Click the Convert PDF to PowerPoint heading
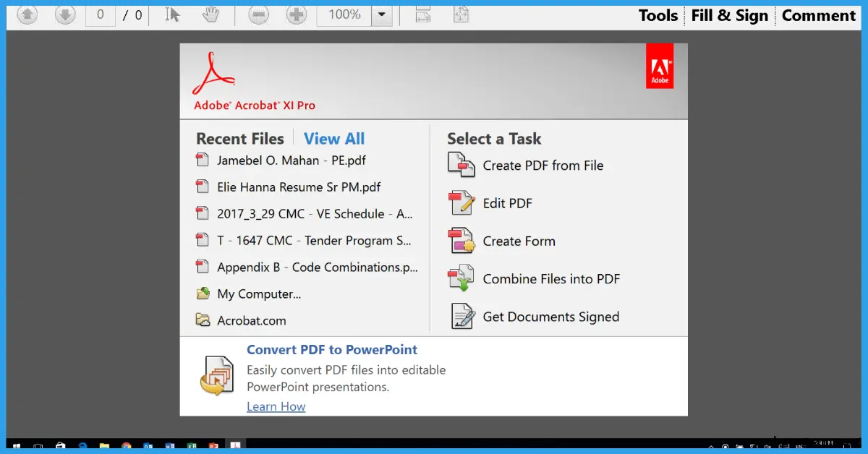The height and width of the screenshot is (454, 868). [332, 350]
